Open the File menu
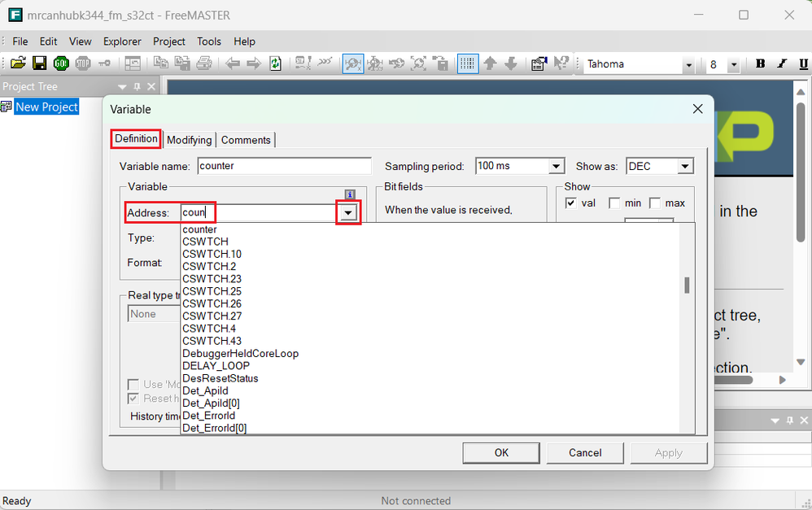The height and width of the screenshot is (510, 812). pos(20,41)
